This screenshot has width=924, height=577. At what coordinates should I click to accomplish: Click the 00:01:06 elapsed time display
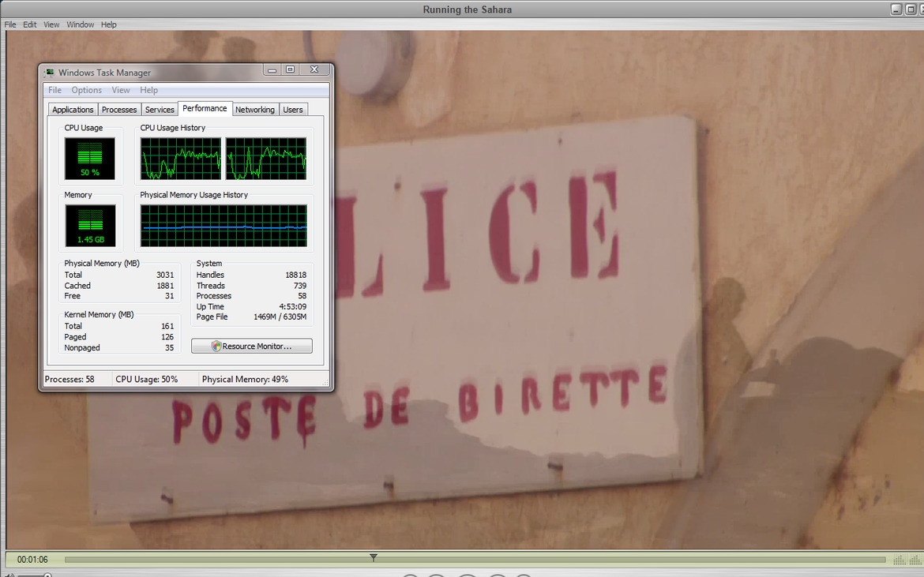(x=32, y=560)
